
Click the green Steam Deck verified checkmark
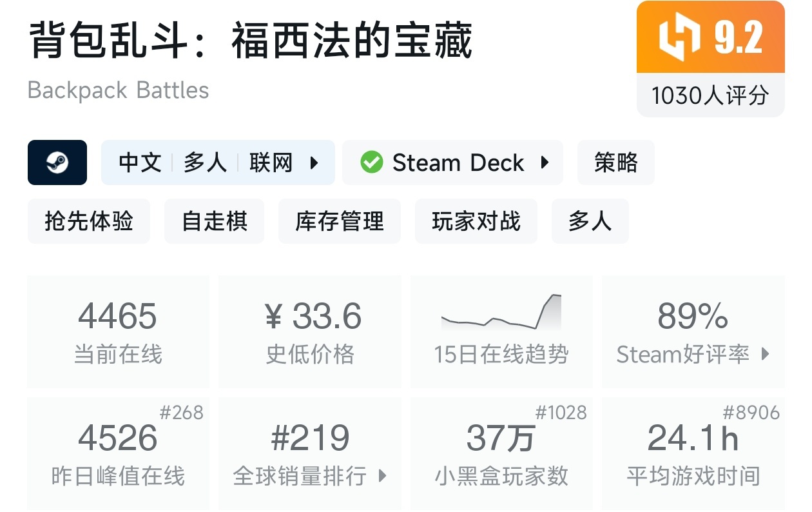click(x=371, y=162)
